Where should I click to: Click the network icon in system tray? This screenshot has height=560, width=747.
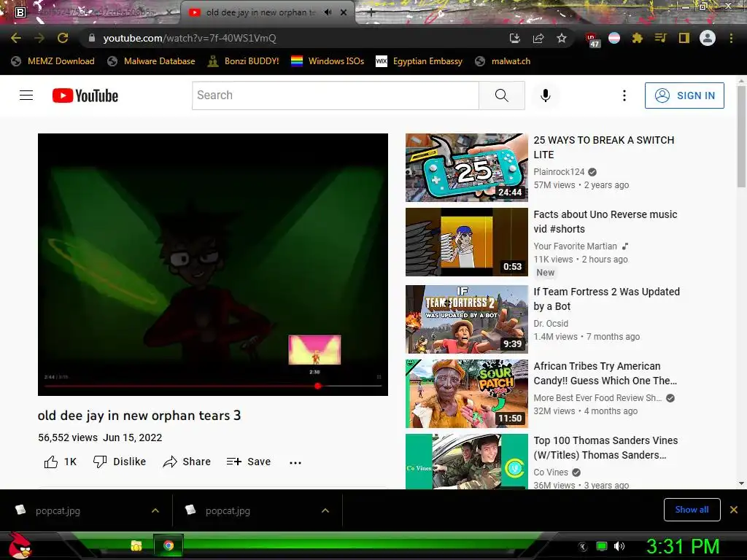click(602, 546)
